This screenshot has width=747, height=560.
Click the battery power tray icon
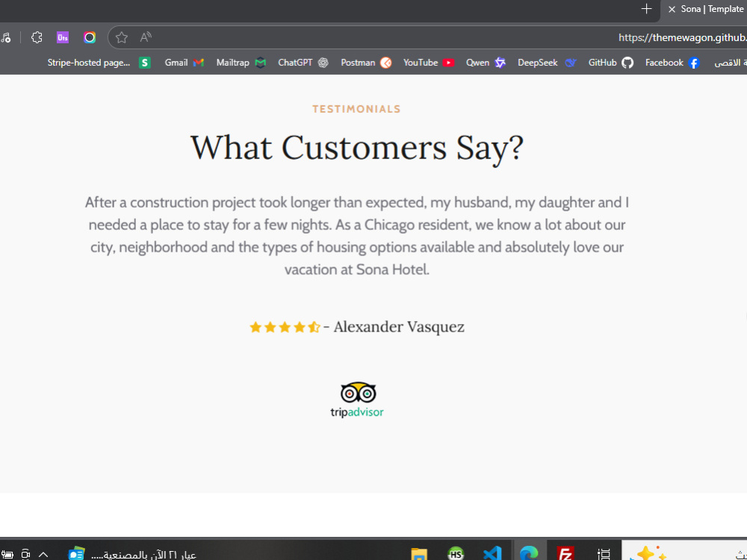pyautogui.click(x=7, y=554)
